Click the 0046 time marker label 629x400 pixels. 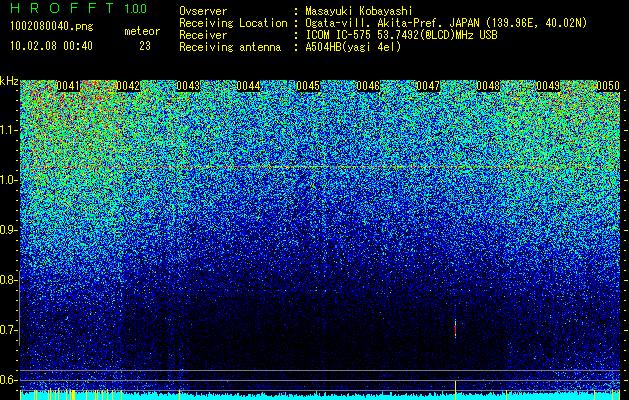click(x=368, y=86)
